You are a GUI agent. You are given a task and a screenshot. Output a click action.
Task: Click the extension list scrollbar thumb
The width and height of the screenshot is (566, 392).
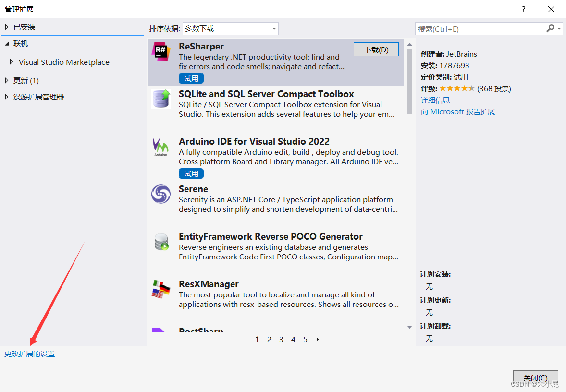click(x=409, y=82)
